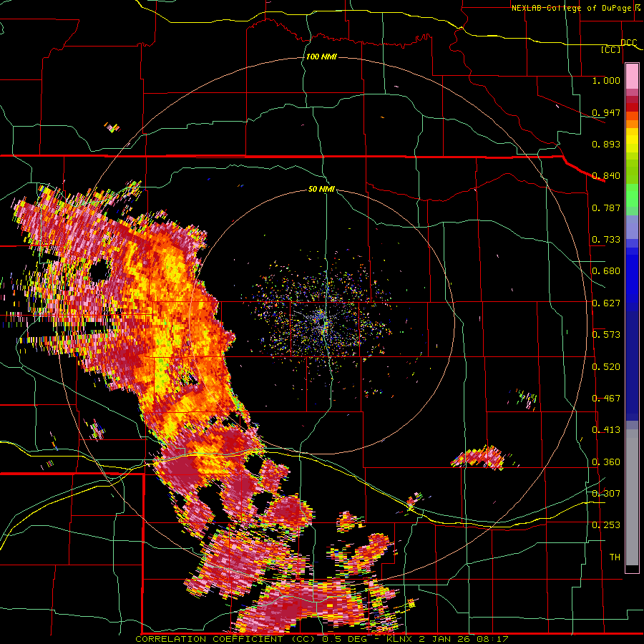Click the 08:17 timestamp in the caption

tap(492, 639)
